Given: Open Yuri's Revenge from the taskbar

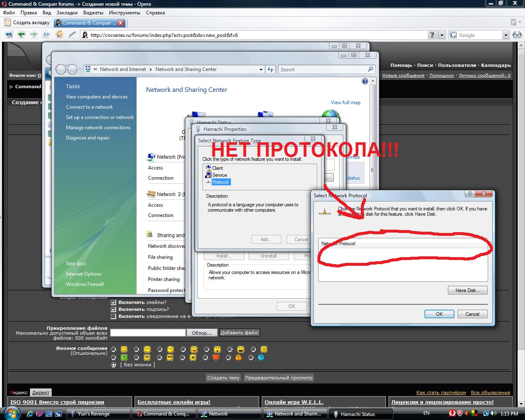Looking at the screenshot, I should 99,414.
